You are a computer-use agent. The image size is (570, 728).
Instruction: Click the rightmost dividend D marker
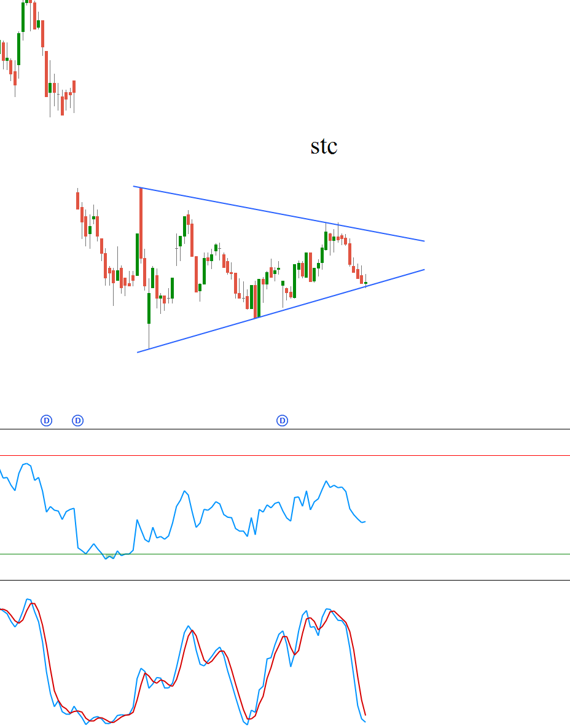pyautogui.click(x=282, y=421)
